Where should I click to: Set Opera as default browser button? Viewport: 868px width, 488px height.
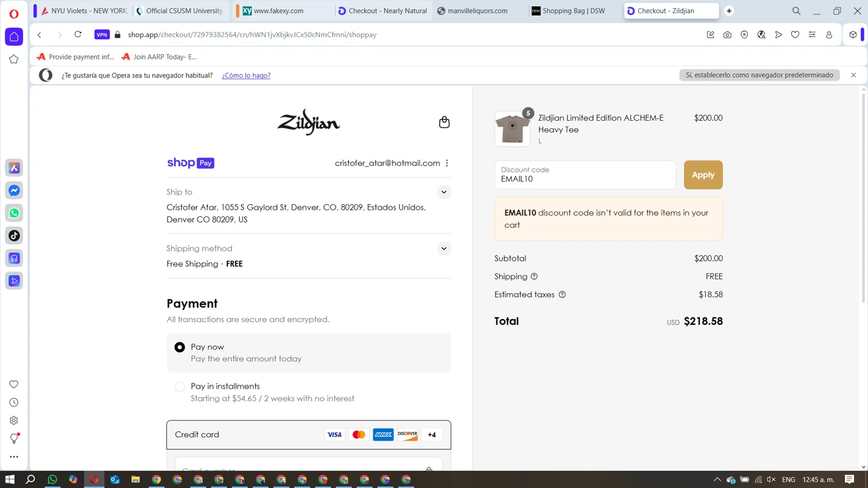click(x=759, y=75)
